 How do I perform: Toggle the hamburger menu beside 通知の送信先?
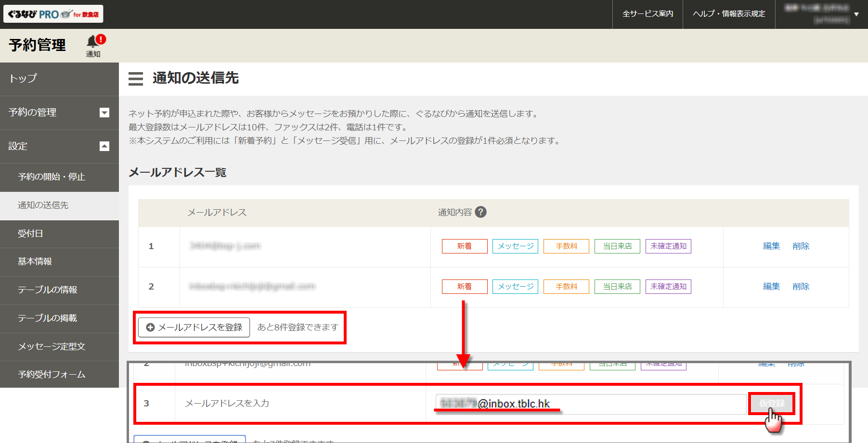tap(136, 78)
